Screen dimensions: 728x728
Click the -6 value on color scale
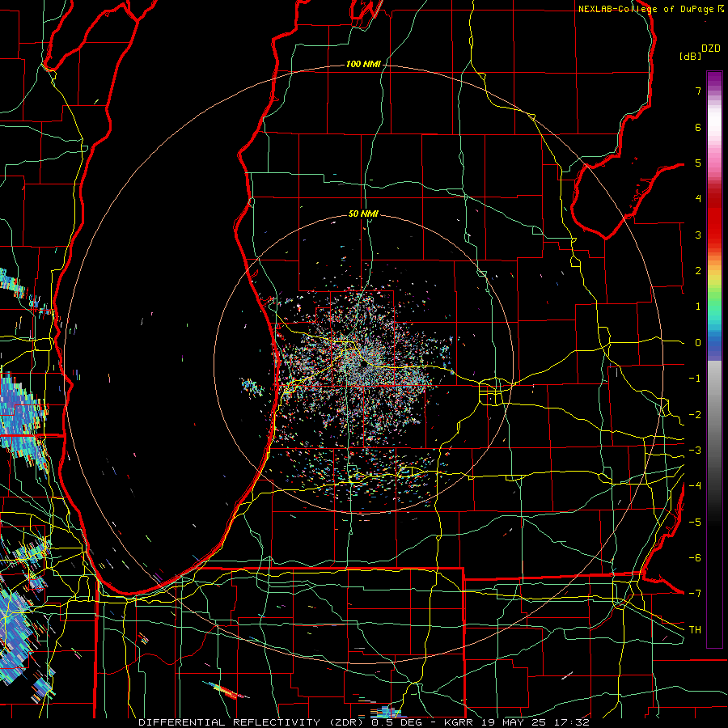(695, 558)
